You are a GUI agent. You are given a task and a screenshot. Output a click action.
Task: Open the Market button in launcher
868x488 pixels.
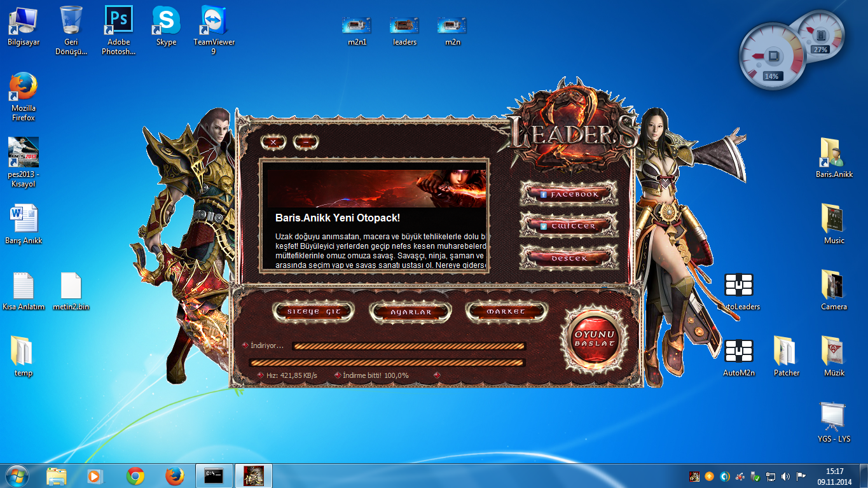point(506,312)
